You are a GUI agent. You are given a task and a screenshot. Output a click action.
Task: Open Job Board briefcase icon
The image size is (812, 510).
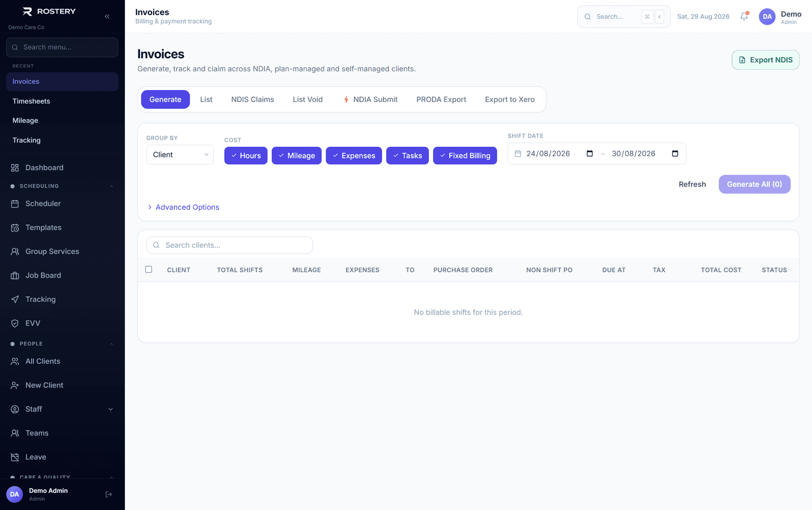pyautogui.click(x=15, y=275)
